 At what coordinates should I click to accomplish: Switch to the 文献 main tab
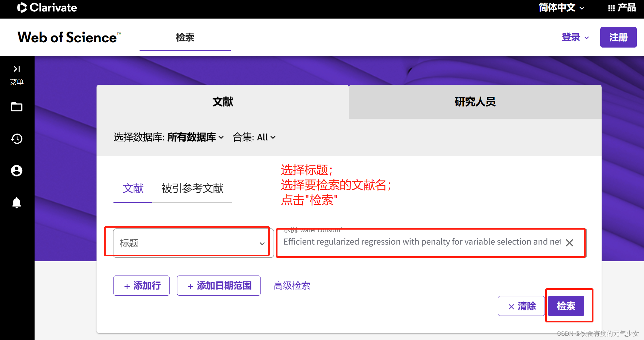(x=223, y=102)
